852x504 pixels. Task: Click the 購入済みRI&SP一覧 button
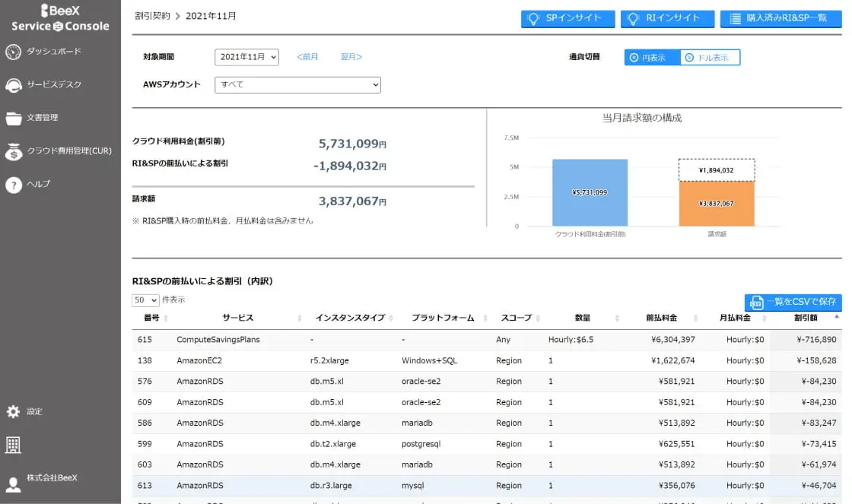(780, 19)
